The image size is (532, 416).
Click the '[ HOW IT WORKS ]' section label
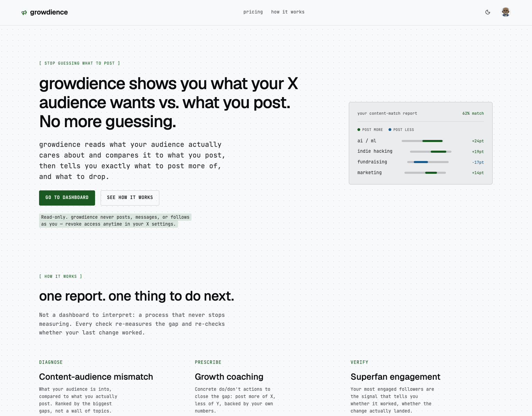(x=60, y=276)
